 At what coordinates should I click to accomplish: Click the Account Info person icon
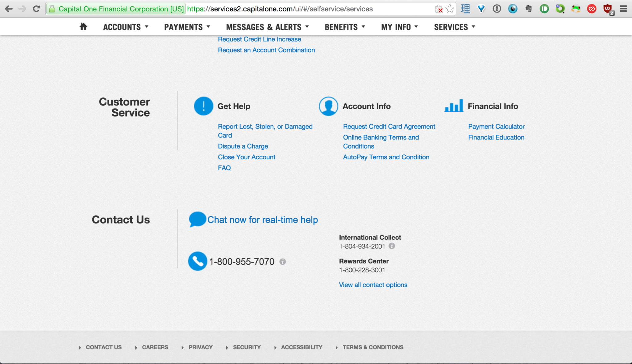(x=328, y=106)
